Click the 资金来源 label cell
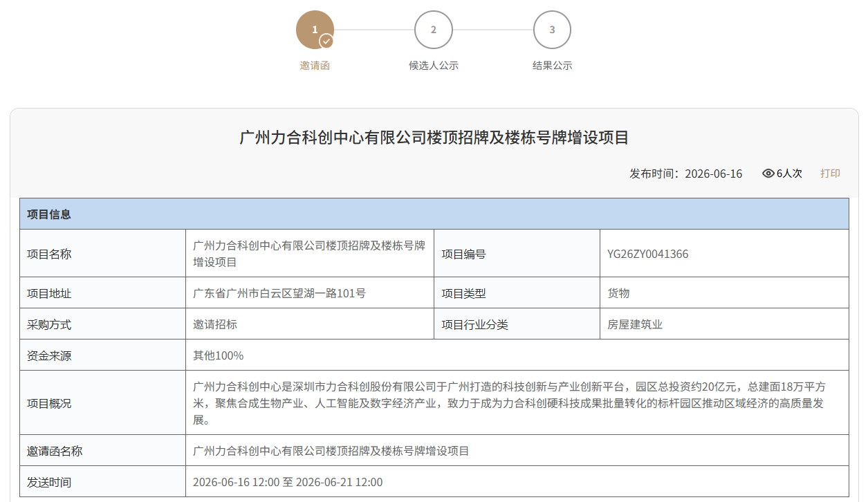 coord(103,355)
